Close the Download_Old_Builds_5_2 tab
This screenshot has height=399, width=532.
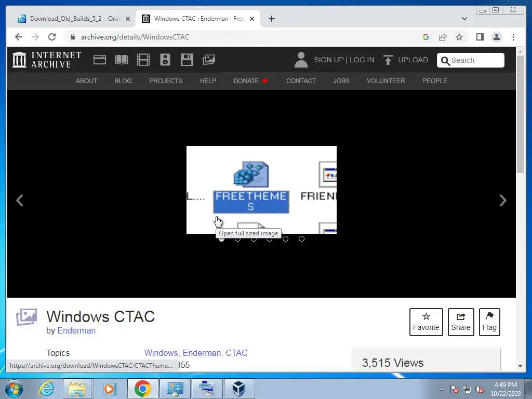[128, 19]
